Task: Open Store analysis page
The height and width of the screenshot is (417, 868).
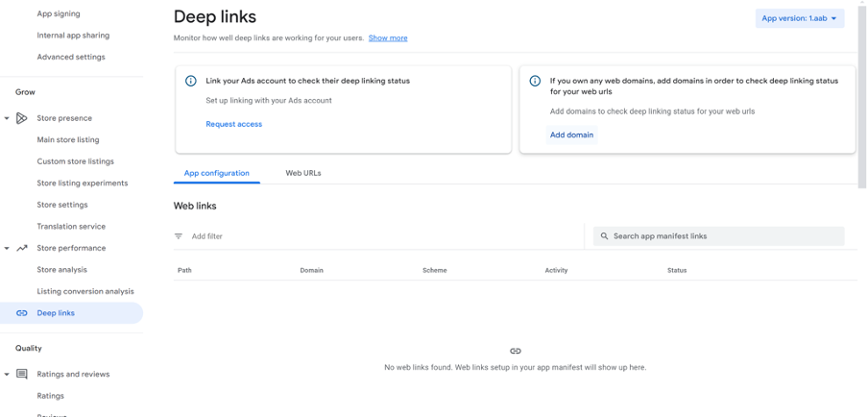Action: 62,270
